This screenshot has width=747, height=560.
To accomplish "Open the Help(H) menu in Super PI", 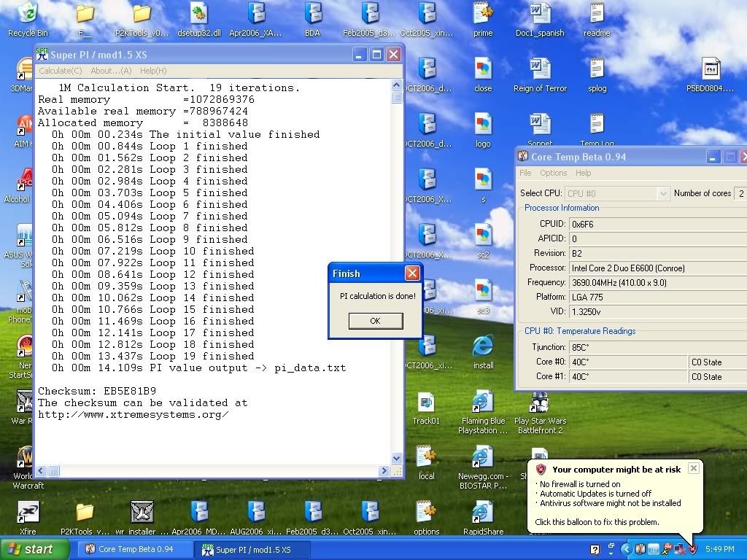I will [x=153, y=71].
